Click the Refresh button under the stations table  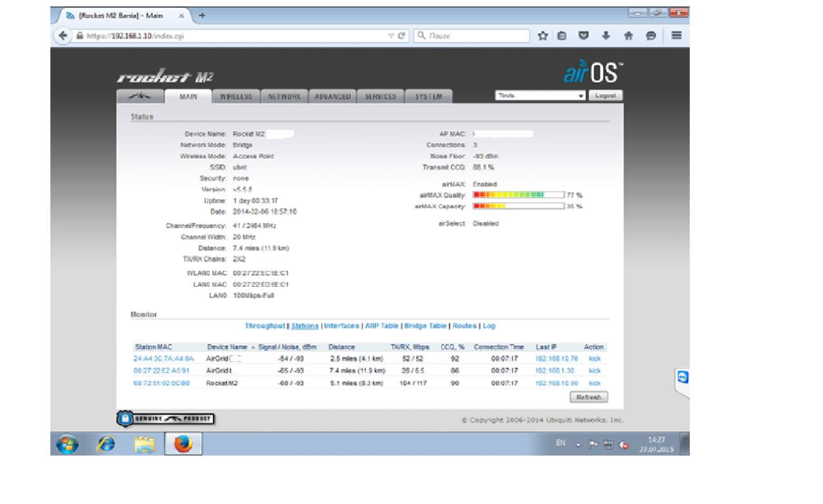click(588, 397)
